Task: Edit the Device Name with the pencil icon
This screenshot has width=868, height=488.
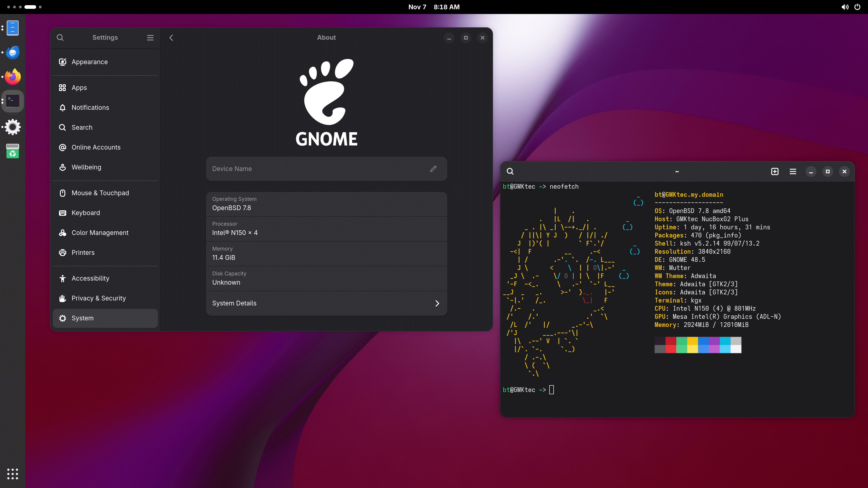Action: 433,169
